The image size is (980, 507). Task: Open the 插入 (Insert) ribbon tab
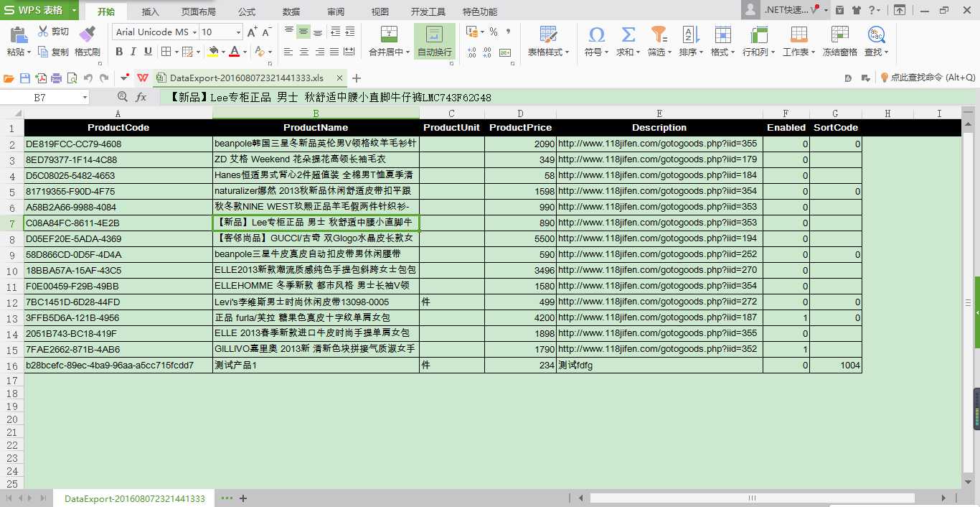click(151, 12)
